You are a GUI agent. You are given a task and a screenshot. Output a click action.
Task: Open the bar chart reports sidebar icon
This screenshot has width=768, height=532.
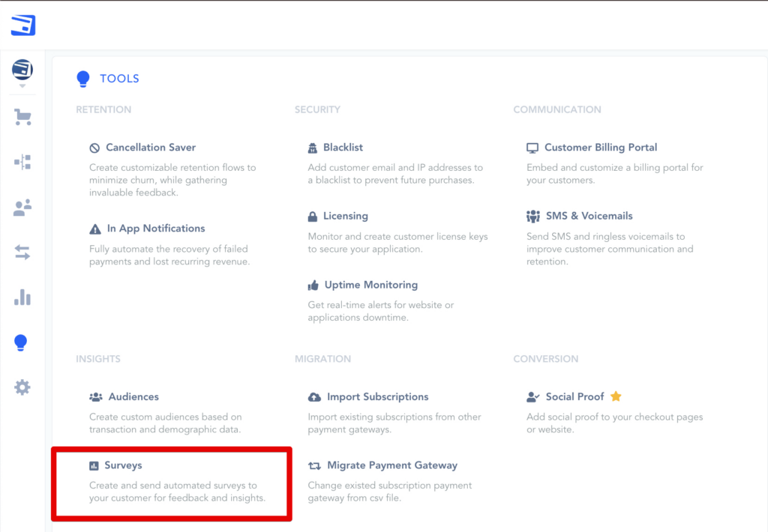[x=22, y=297]
